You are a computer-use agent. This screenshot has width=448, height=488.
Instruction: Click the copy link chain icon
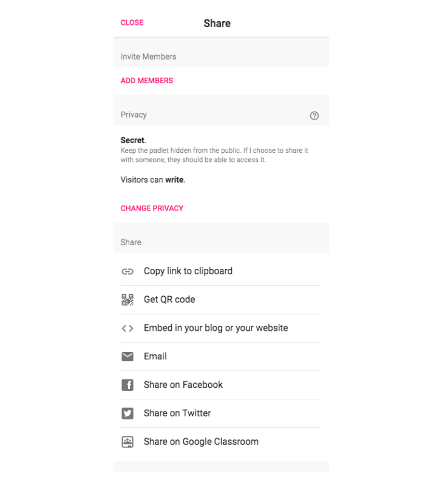pos(127,271)
